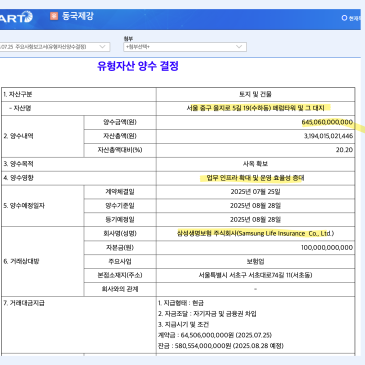
Task: Click the 등기예정일 date 2025년 08월 28일
Action: coord(255,220)
